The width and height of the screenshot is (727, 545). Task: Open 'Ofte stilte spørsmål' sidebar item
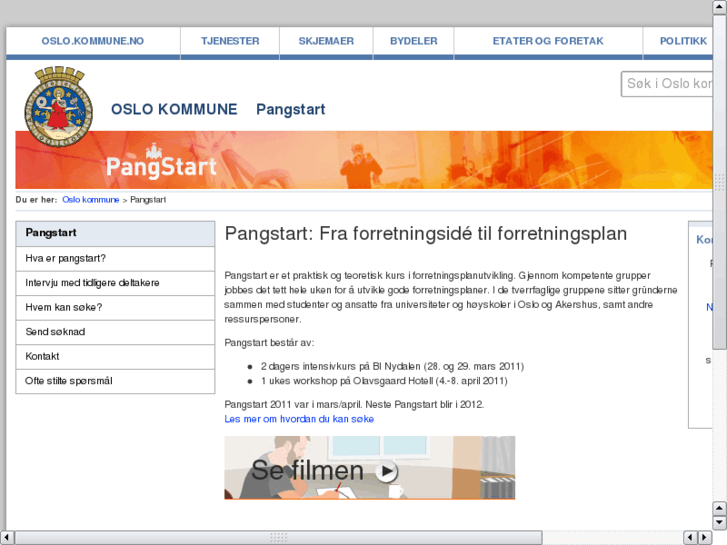(115, 381)
